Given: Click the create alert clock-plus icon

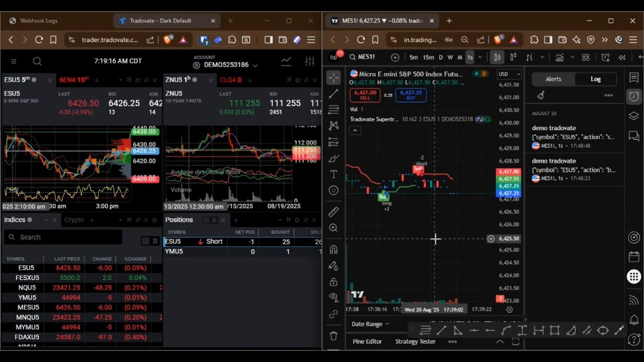Looking at the screenshot, I should 606,57.
